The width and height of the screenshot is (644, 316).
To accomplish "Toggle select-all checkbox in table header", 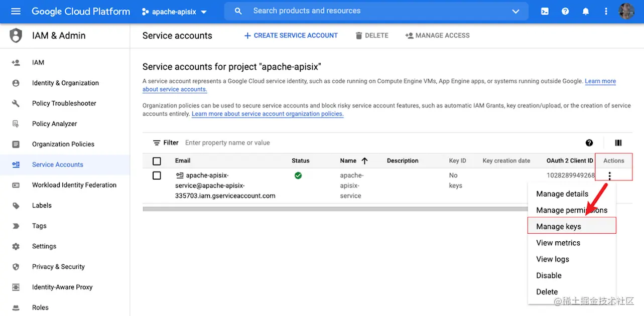I will pyautogui.click(x=157, y=161).
